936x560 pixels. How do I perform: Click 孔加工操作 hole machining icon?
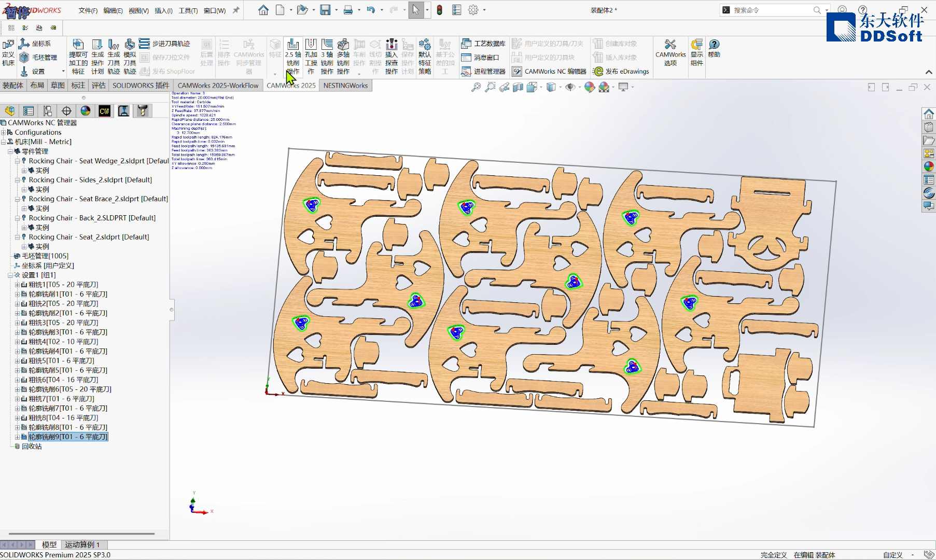[x=311, y=57]
